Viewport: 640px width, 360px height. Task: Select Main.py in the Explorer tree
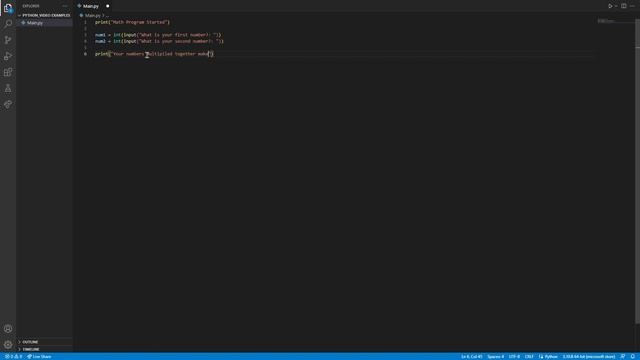[44, 23]
